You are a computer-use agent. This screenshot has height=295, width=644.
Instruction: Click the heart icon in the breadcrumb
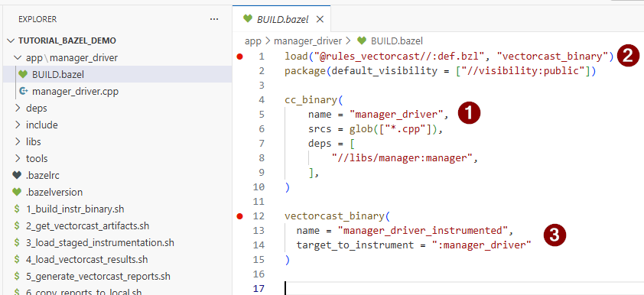(x=362, y=41)
